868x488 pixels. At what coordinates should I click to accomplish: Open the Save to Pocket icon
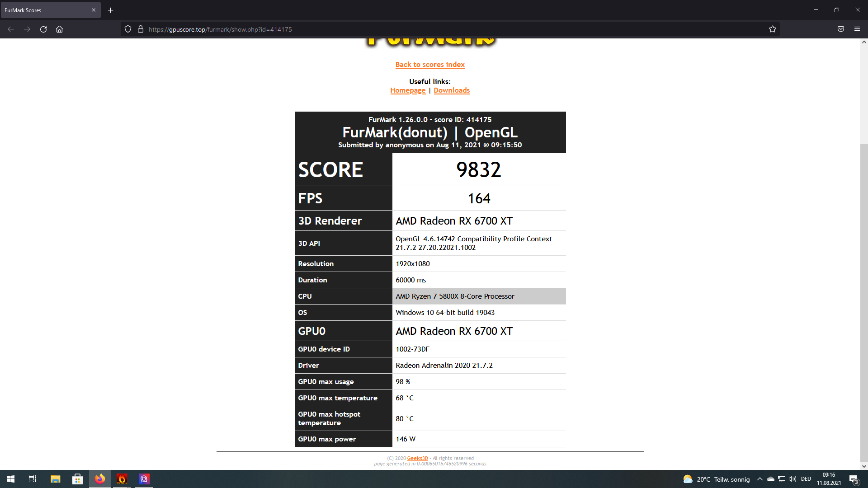[840, 29]
